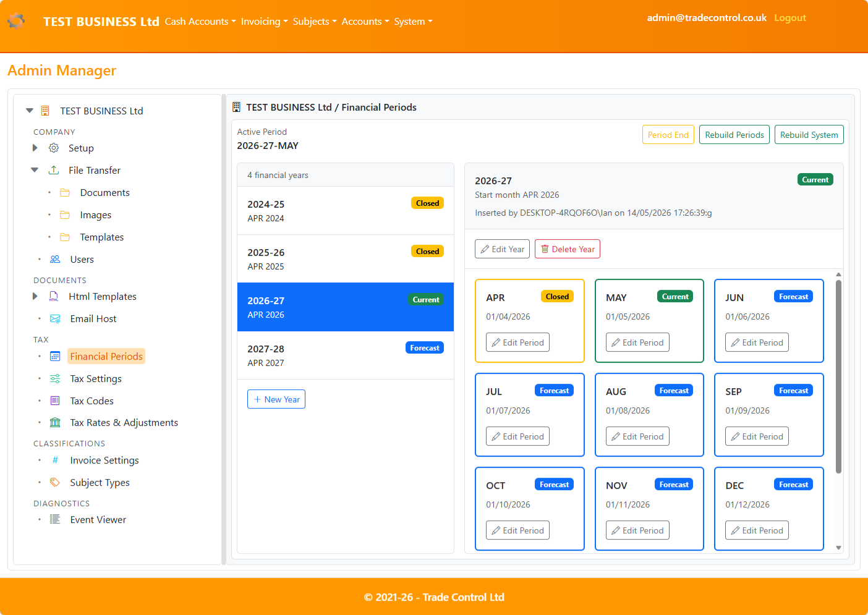Select the Users tree item
The image size is (868, 615).
[82, 259]
